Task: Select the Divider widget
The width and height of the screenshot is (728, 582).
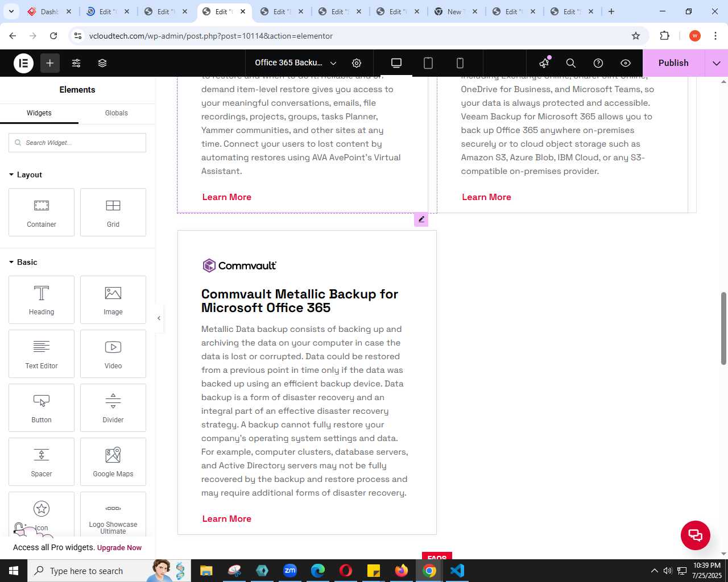Action: coord(113,408)
